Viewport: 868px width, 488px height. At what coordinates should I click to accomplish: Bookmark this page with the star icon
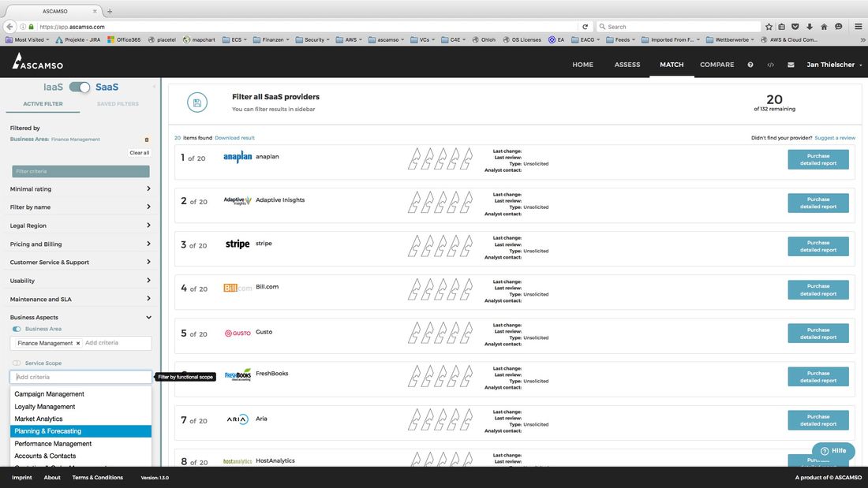point(769,27)
